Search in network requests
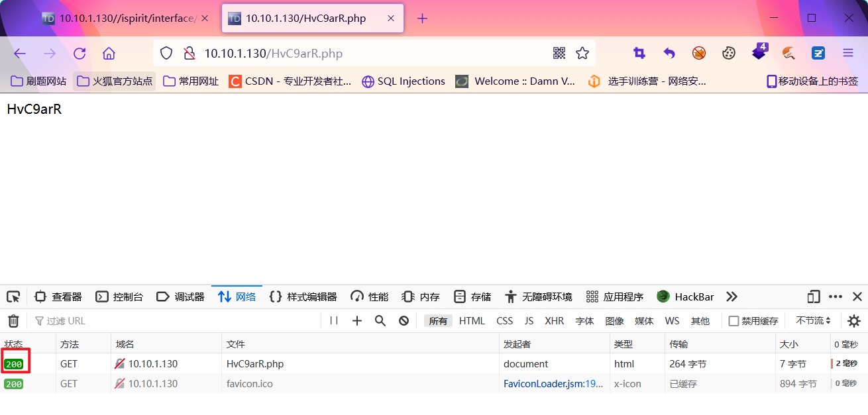The height and width of the screenshot is (415, 868). (380, 321)
